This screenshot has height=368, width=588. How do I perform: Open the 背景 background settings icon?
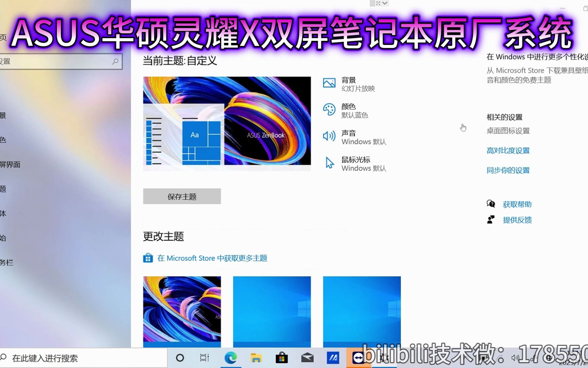point(329,83)
